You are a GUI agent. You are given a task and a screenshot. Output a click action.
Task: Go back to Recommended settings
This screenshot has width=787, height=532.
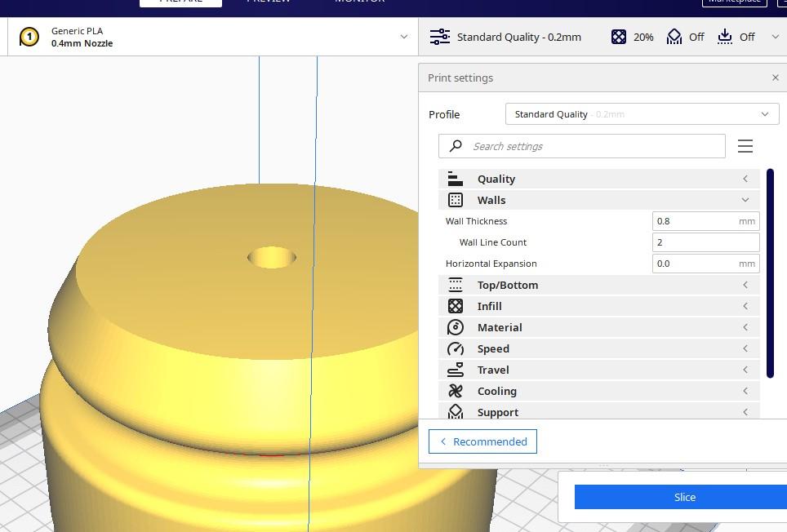(482, 441)
